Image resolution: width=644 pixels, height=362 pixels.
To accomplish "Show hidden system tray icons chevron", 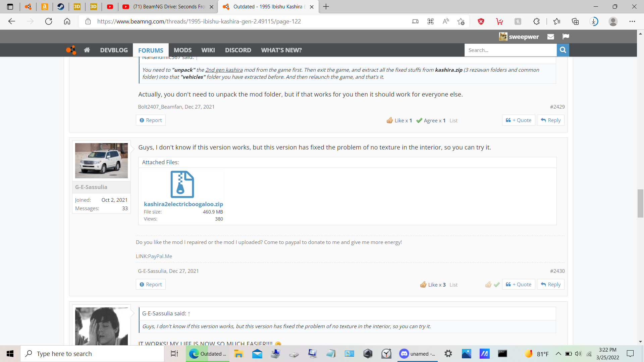I will point(558,354).
